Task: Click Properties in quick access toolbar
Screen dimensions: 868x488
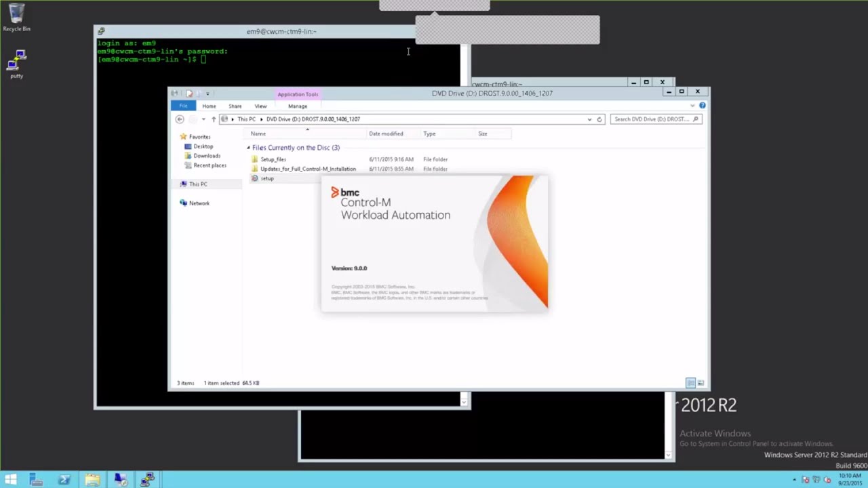Action: [x=189, y=94]
